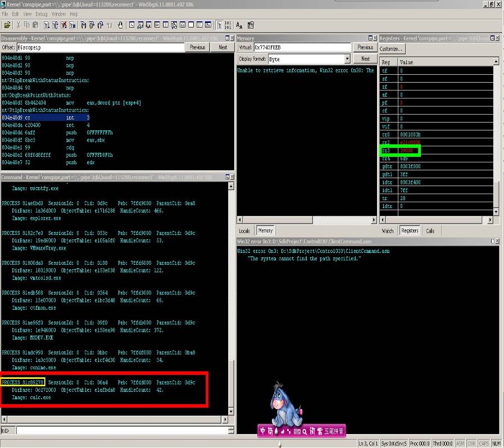Screen dimensions: 504x448
Task: Open the Command window via toolbar icon
Action: tap(132, 25)
